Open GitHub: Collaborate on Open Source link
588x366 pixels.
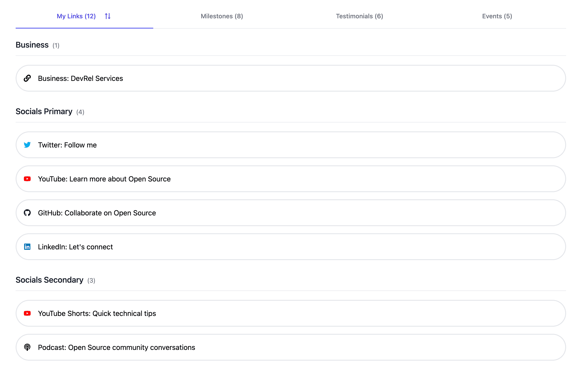(x=291, y=213)
